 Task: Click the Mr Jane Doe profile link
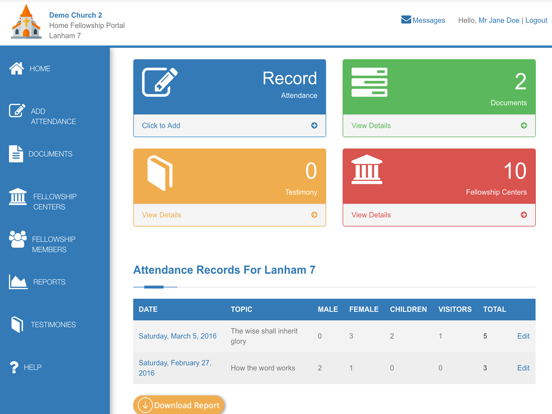pyautogui.click(x=498, y=20)
